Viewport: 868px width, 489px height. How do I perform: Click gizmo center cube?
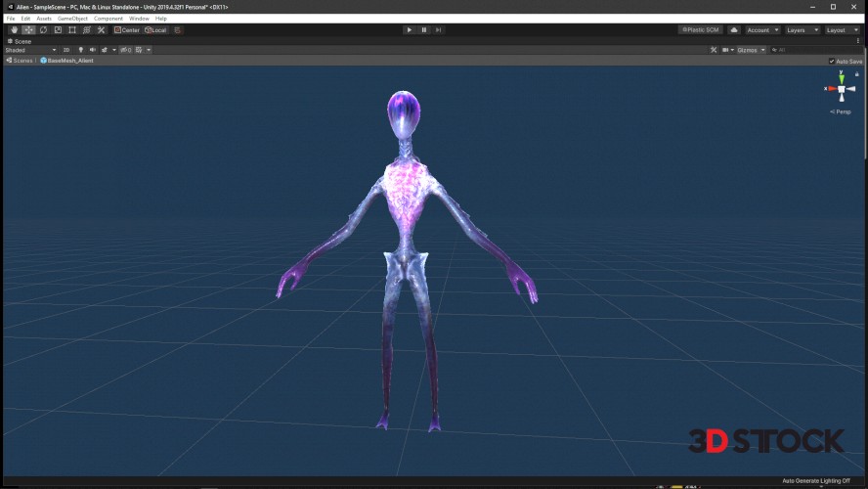842,89
